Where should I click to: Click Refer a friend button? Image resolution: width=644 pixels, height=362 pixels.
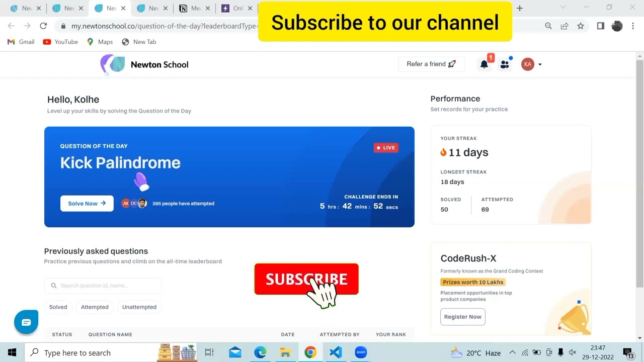click(x=431, y=64)
